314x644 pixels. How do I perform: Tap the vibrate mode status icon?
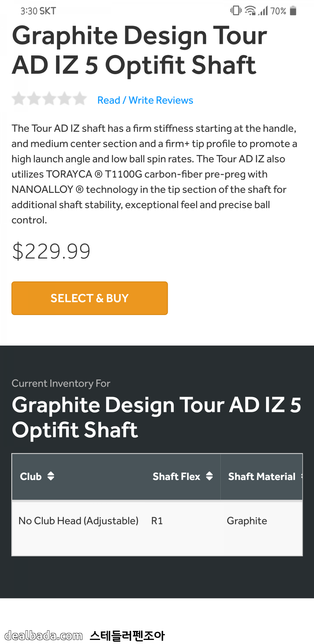(x=236, y=11)
